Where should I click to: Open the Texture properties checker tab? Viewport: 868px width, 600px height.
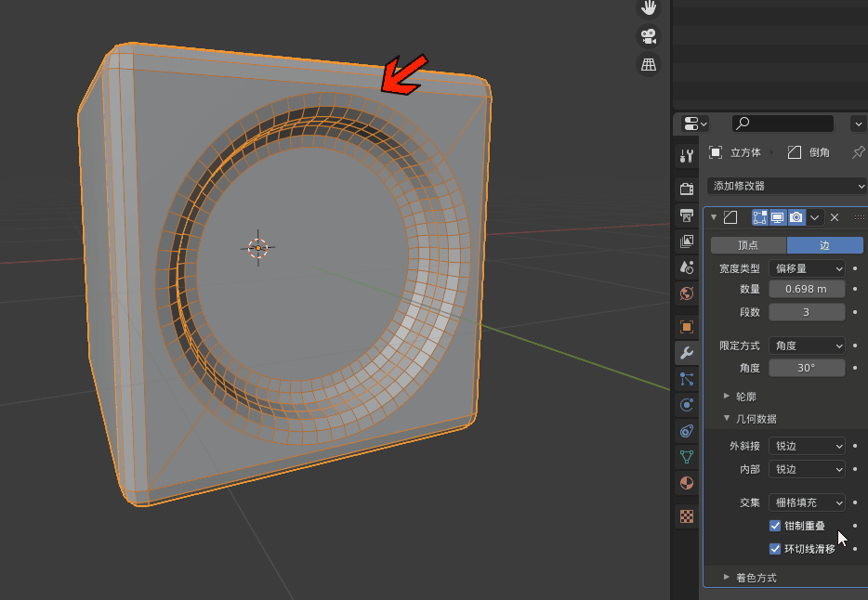(x=687, y=516)
